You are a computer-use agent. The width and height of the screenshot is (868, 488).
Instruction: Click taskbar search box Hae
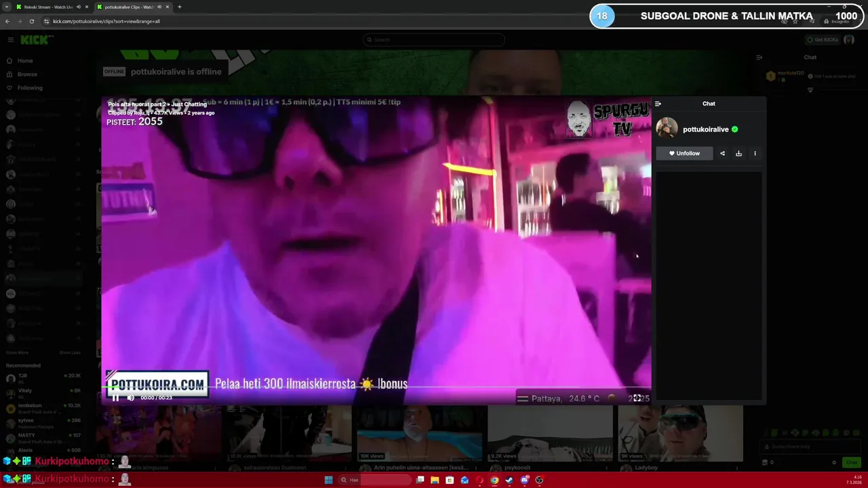[375, 480]
